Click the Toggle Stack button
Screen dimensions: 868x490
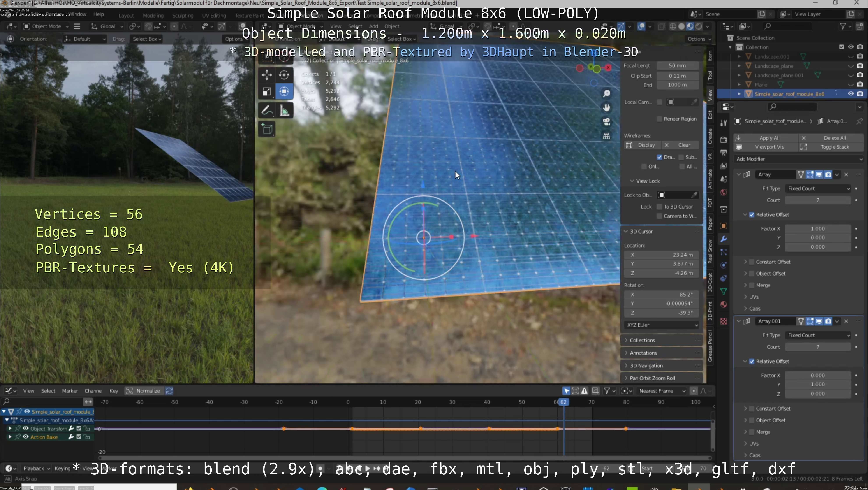tap(831, 147)
